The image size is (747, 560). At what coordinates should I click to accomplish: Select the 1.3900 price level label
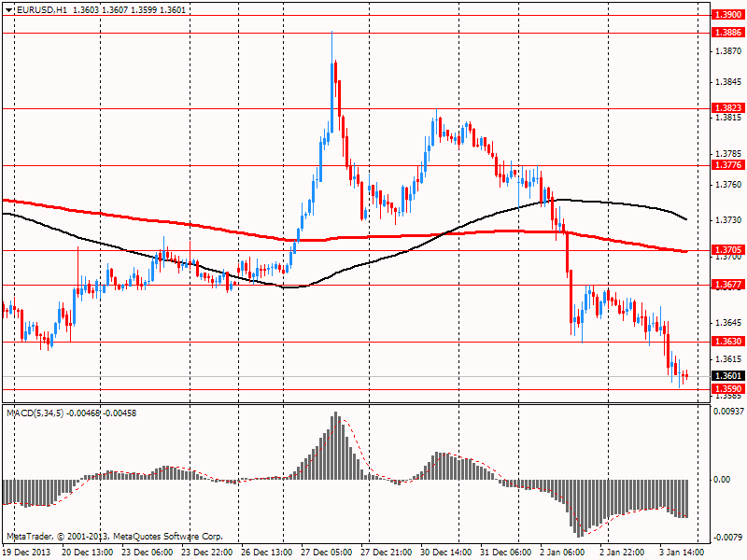pos(728,15)
